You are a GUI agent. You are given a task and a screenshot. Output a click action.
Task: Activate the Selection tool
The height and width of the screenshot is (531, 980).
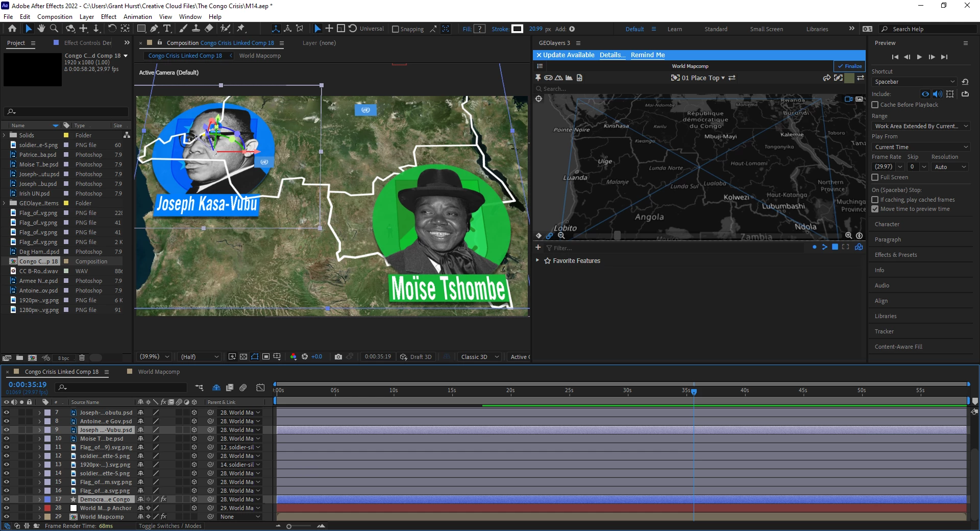29,29
